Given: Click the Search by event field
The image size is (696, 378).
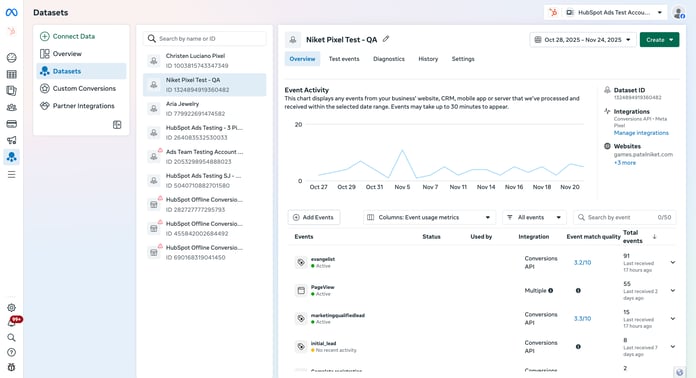Looking at the screenshot, I should (625, 217).
